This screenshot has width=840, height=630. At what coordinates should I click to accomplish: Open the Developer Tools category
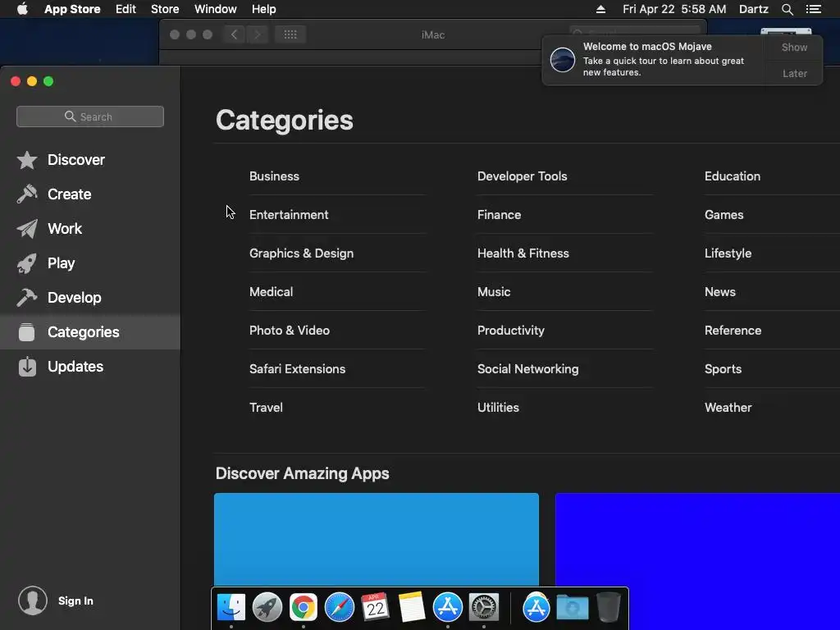[x=522, y=176]
